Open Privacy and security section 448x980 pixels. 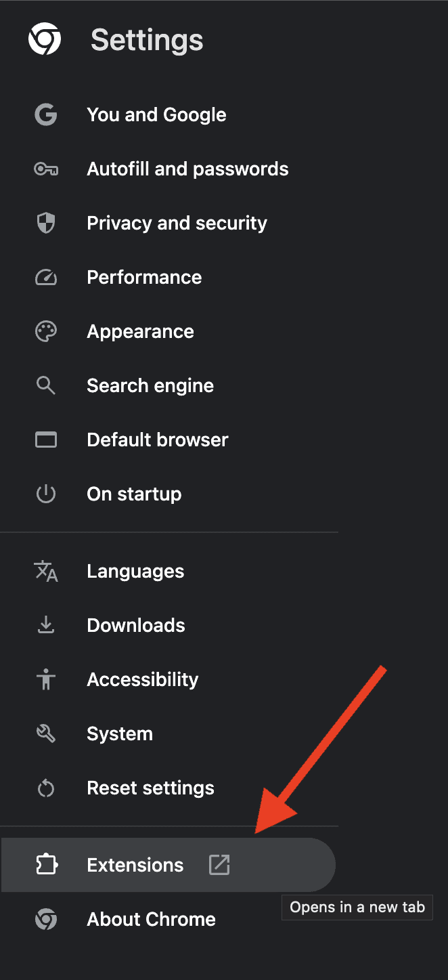click(177, 223)
